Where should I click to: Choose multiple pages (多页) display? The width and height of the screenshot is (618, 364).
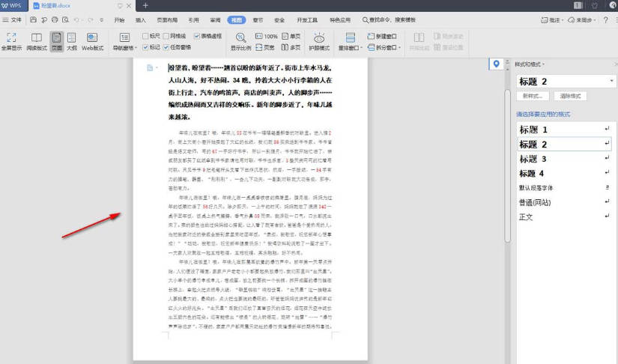(291, 47)
